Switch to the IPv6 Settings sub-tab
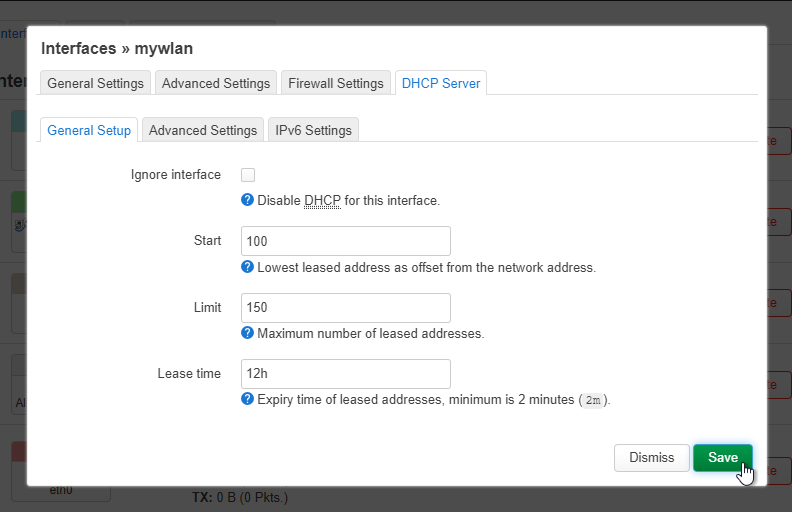 point(313,130)
